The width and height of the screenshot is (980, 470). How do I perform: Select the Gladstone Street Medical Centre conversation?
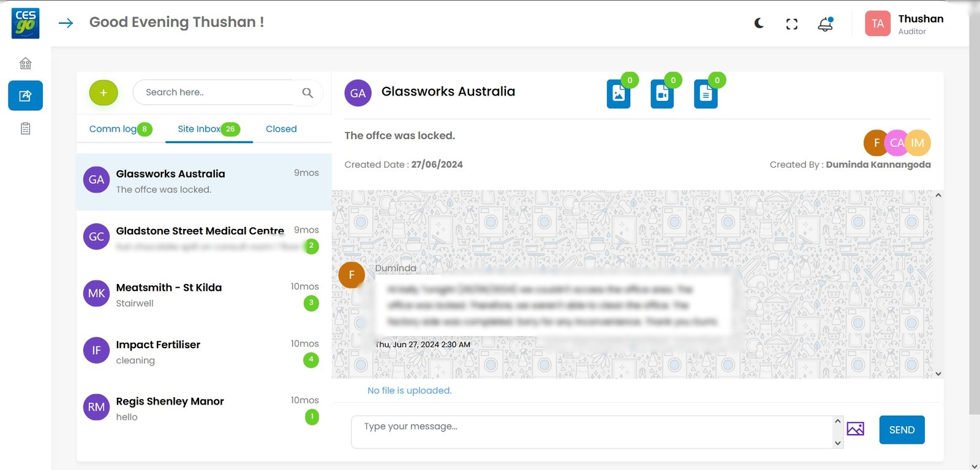pyautogui.click(x=200, y=237)
